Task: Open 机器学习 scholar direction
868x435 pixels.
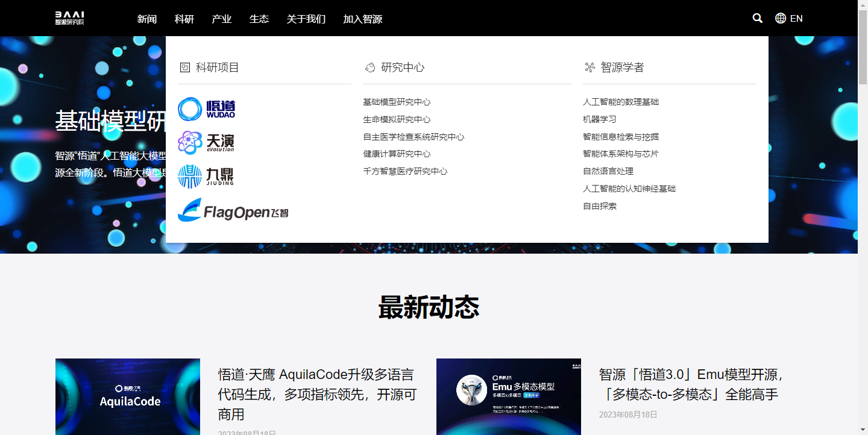Action: [x=600, y=119]
